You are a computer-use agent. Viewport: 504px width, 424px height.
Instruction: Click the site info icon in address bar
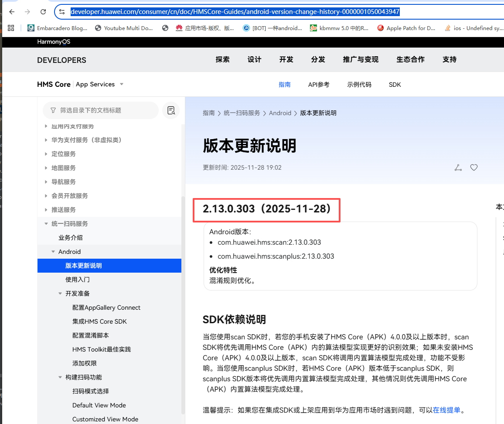click(x=62, y=12)
